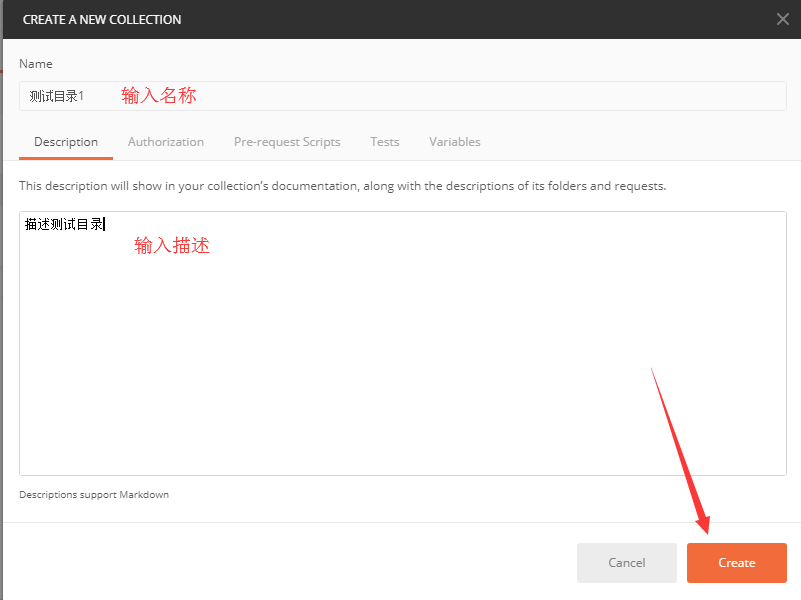Screen dimensions: 801x600
Task: Cancel the new collection creation
Action: click(x=627, y=563)
